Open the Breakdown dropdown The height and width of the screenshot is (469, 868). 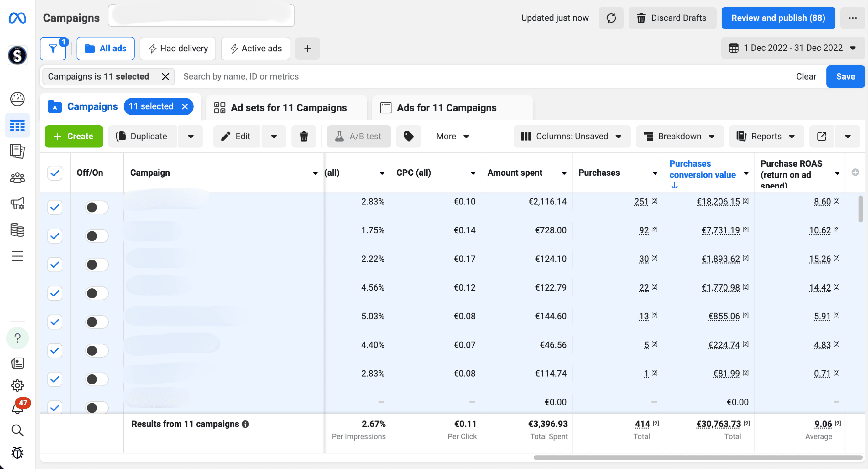(x=680, y=137)
